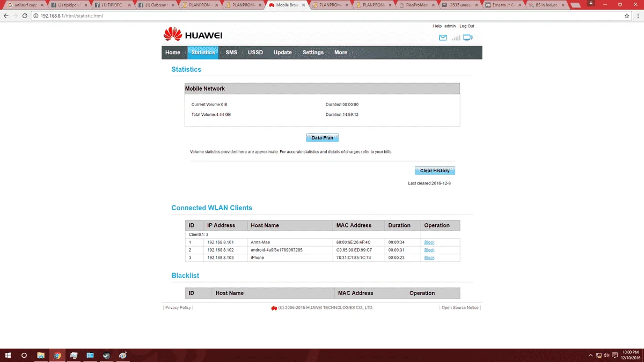The height and width of the screenshot is (362, 644).
Task: Click the taskbar clock showing 10:00 PM
Action: pyautogui.click(x=630, y=355)
